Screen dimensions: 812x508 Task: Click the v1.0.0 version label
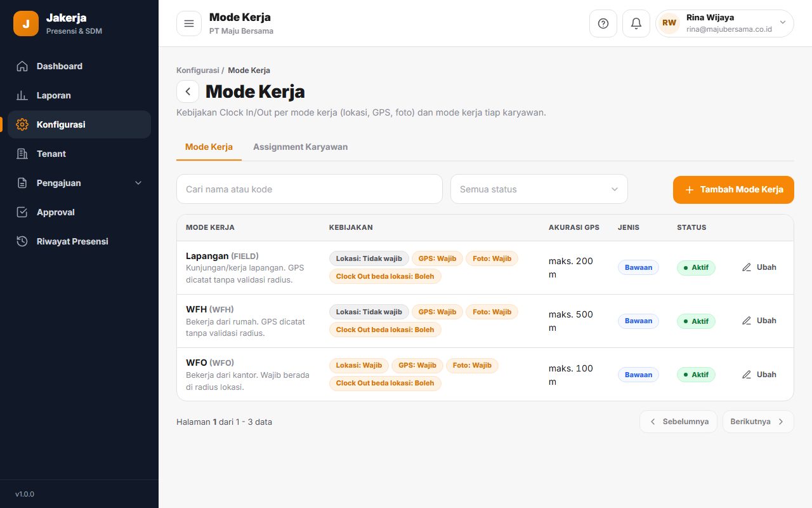(x=25, y=494)
